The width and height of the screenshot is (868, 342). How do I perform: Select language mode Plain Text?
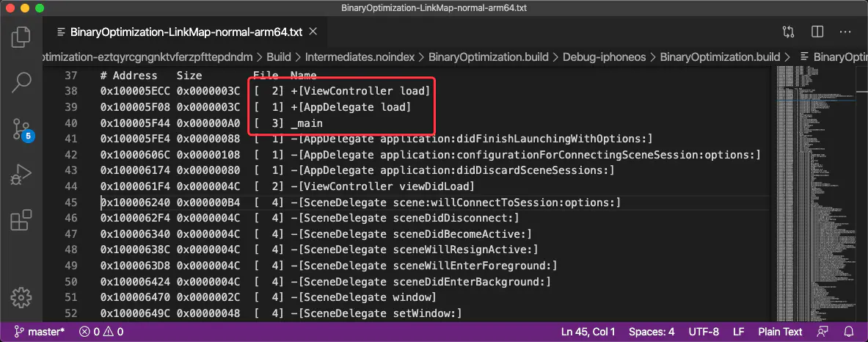coord(779,332)
